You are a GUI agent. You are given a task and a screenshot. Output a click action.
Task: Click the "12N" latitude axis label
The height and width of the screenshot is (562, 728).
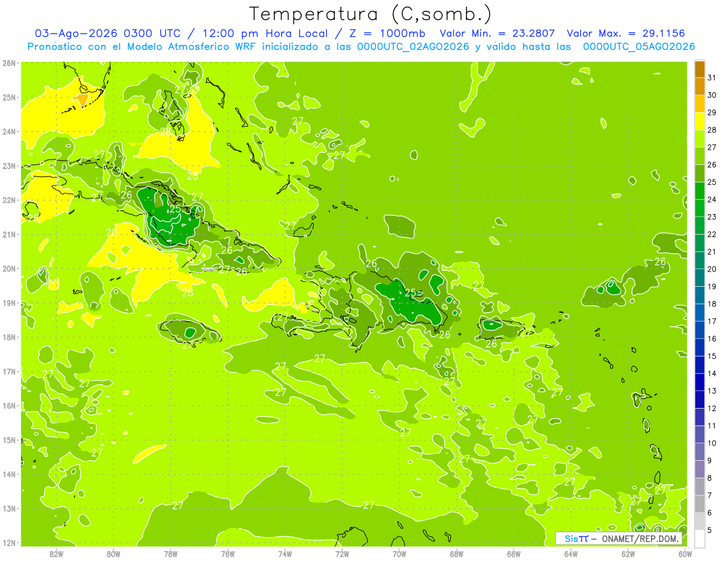[x=9, y=543]
